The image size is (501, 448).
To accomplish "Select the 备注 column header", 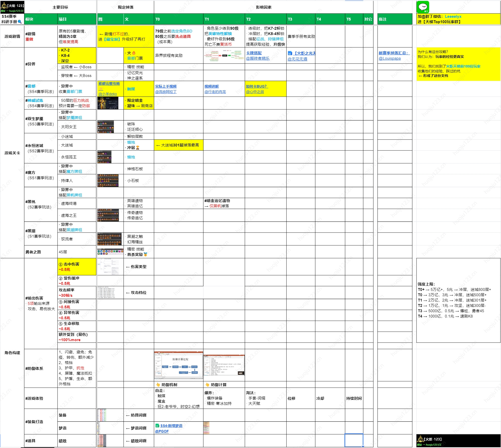I will coord(395,19).
